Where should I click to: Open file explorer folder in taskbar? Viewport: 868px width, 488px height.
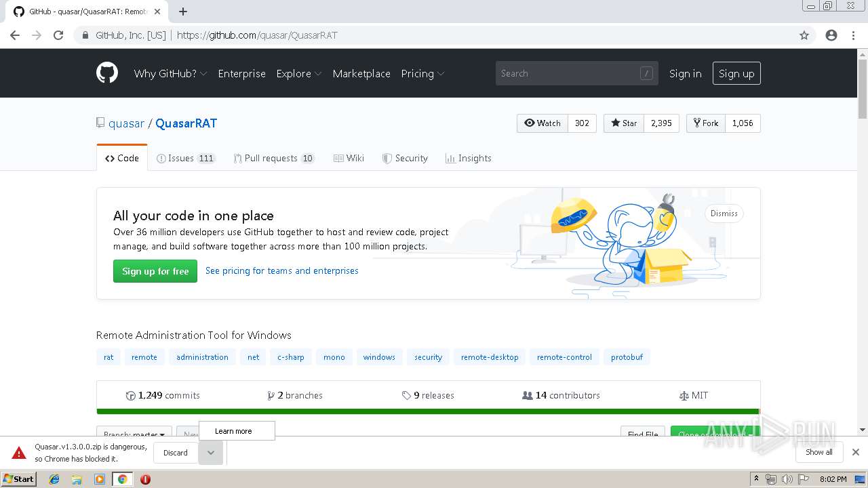(x=77, y=479)
